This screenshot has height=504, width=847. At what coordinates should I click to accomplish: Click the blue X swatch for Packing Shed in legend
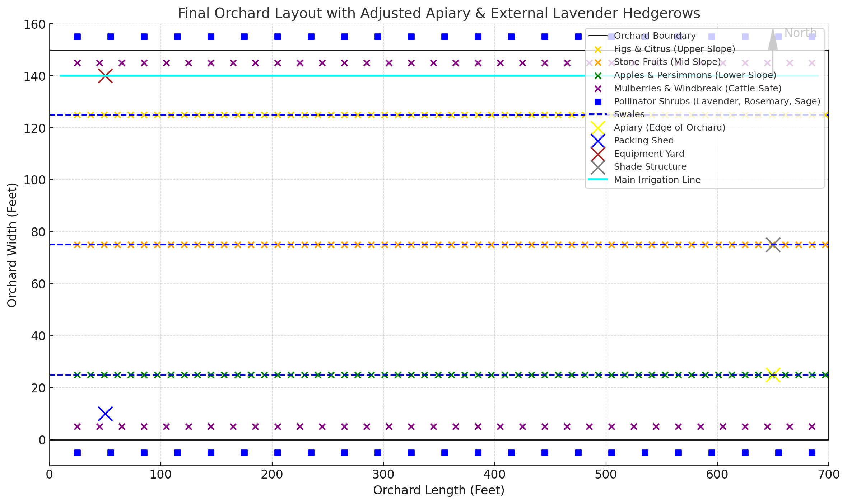(x=598, y=141)
